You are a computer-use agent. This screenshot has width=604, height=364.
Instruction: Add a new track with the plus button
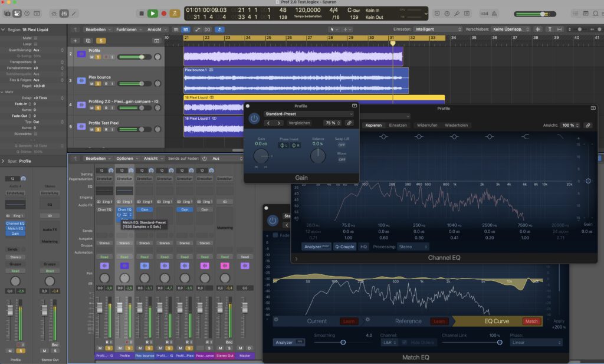[75, 41]
